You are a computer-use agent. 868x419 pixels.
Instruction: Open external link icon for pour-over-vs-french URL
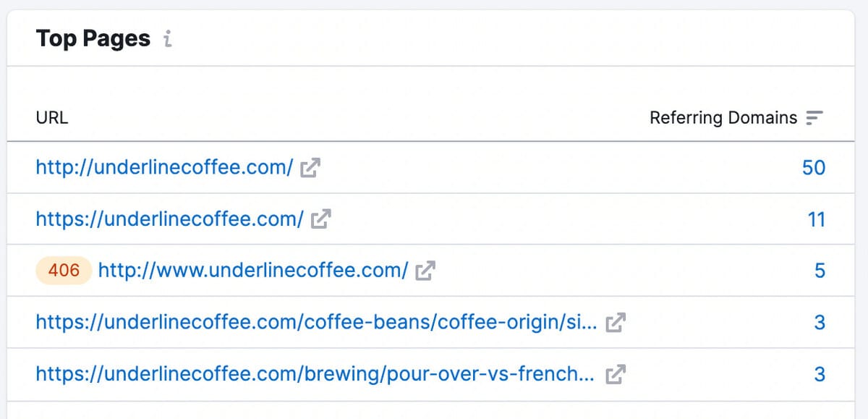[x=615, y=374]
